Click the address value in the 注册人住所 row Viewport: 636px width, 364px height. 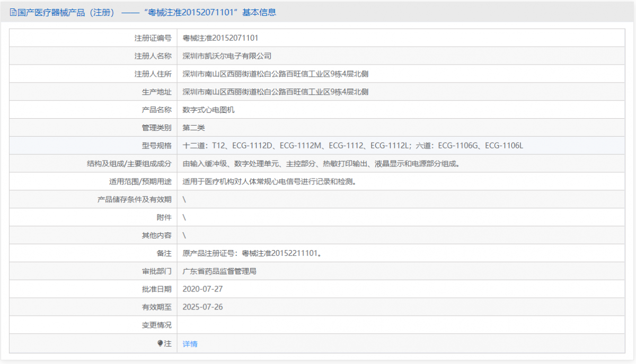276,74
